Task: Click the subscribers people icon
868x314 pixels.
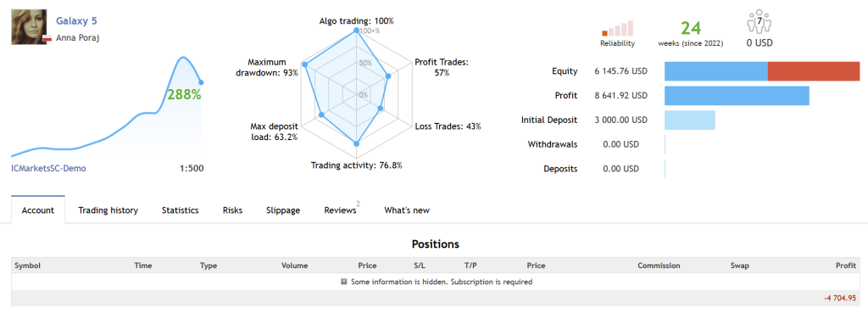Action: tap(759, 25)
